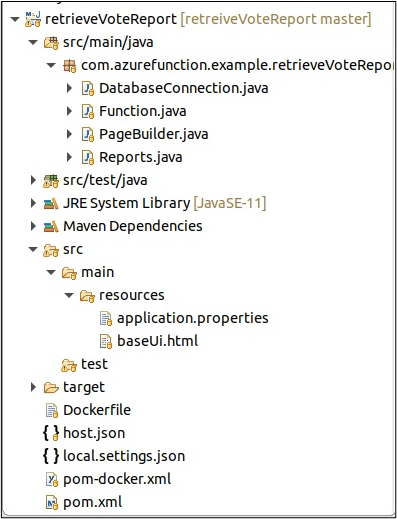Click the baseUi.html file icon

tap(106, 341)
